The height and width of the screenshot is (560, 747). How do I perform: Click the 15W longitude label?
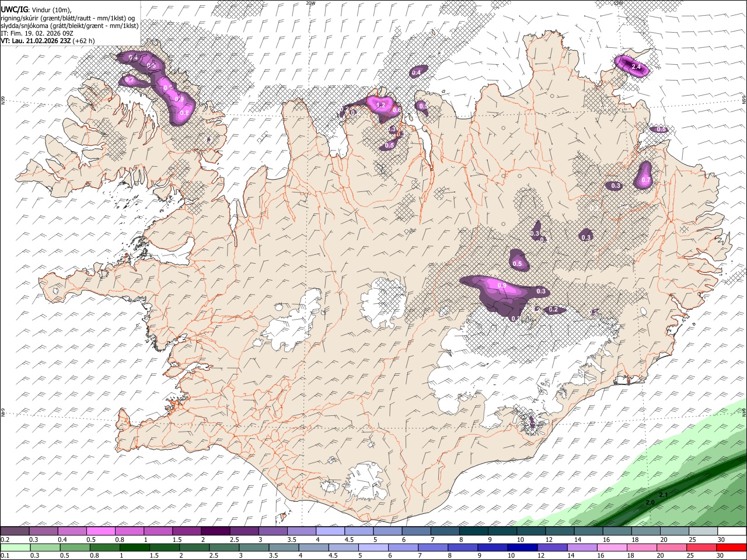[x=618, y=3]
